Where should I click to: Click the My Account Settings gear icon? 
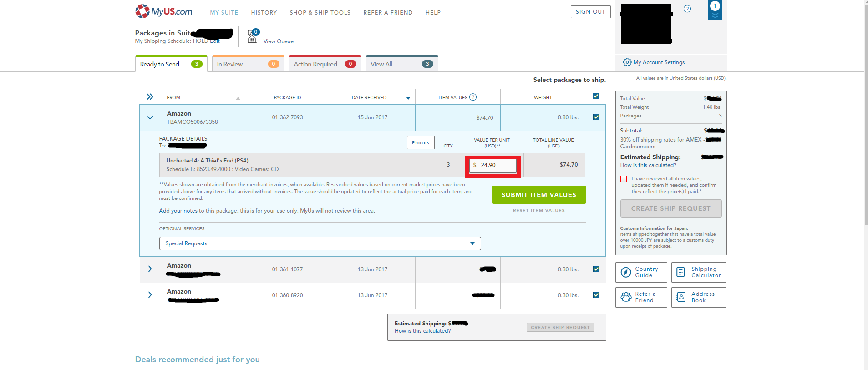click(x=627, y=62)
